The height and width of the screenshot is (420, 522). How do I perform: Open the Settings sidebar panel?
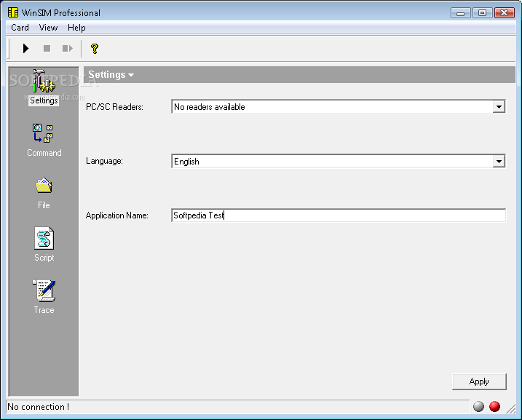(x=44, y=87)
